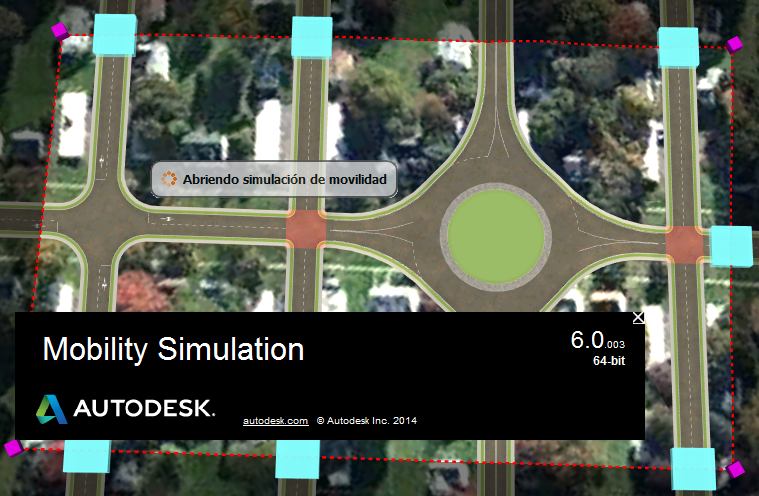Select the cyan cube on top road left of roundabout
759x496 pixels.
(x=312, y=37)
